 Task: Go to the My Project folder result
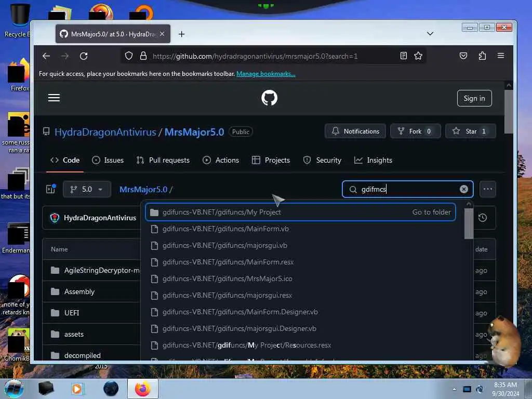point(300,212)
